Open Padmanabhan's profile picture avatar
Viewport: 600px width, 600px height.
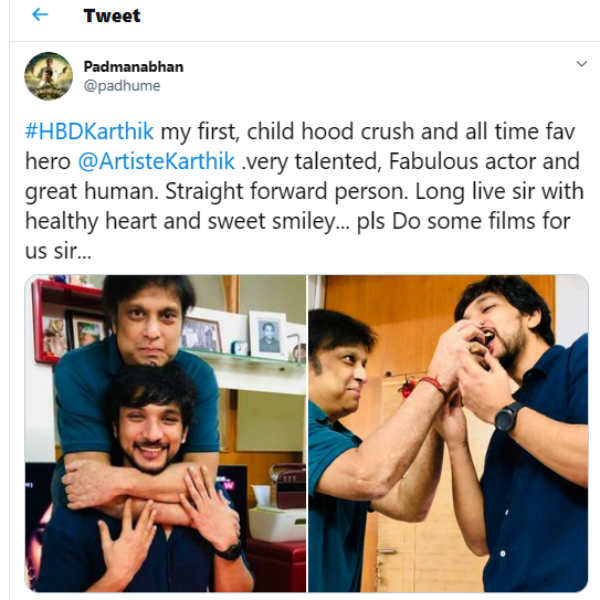coord(49,76)
